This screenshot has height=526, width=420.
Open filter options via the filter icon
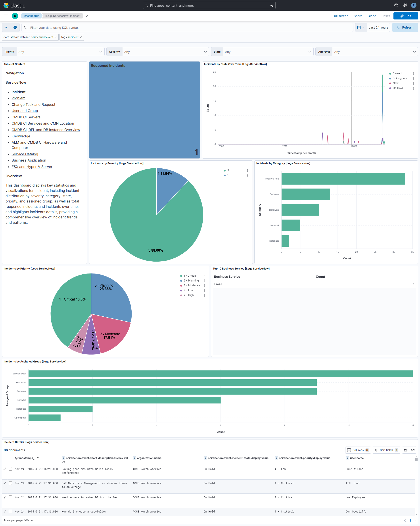(x=6, y=27)
